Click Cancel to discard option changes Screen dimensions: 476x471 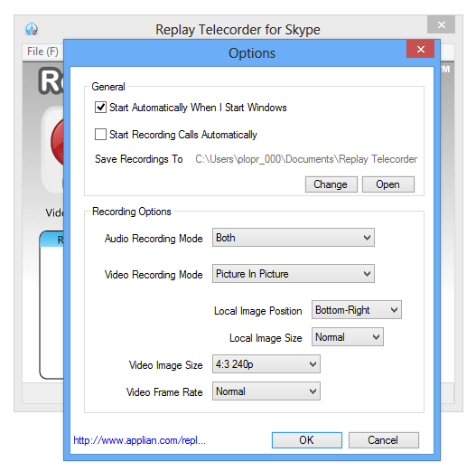pos(384,440)
